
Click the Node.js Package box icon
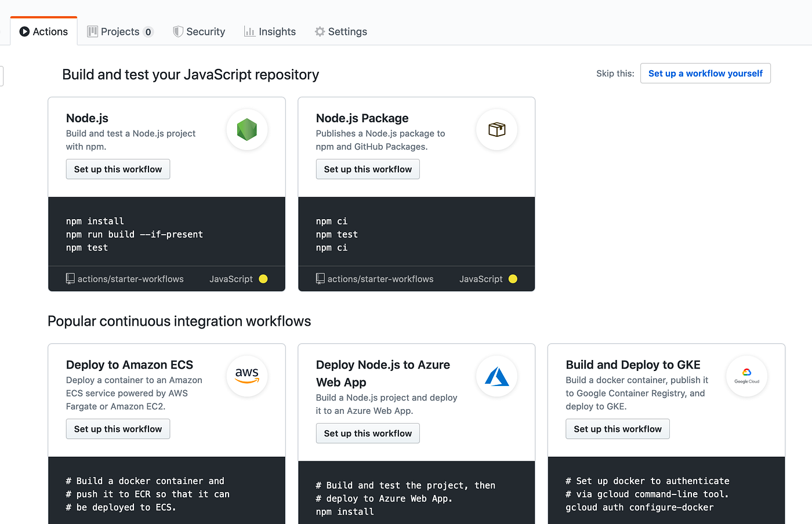(x=497, y=129)
